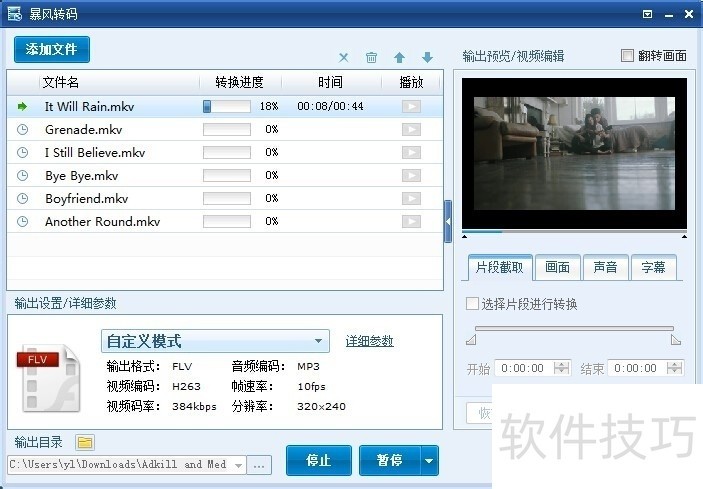Click the video preview thumbnail

click(x=574, y=153)
